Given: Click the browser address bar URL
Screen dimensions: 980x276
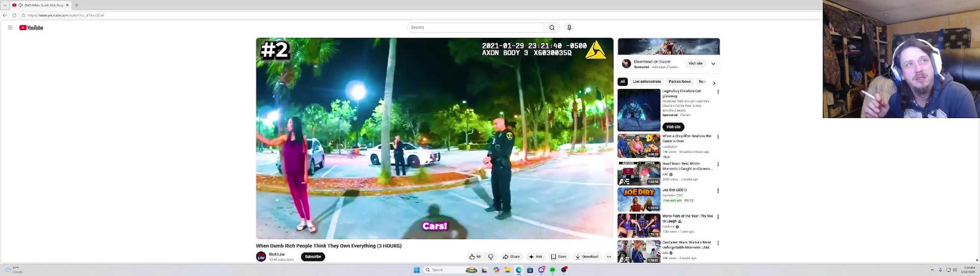Looking at the screenshot, I should pos(65,15).
